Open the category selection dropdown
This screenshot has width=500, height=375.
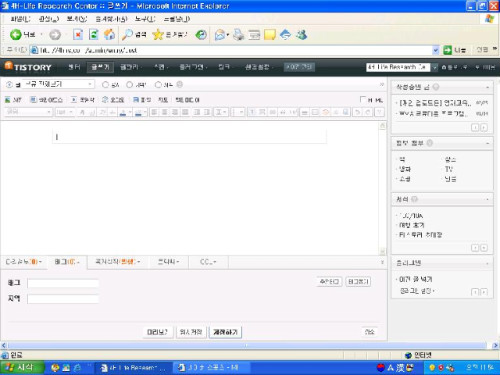coord(59,84)
